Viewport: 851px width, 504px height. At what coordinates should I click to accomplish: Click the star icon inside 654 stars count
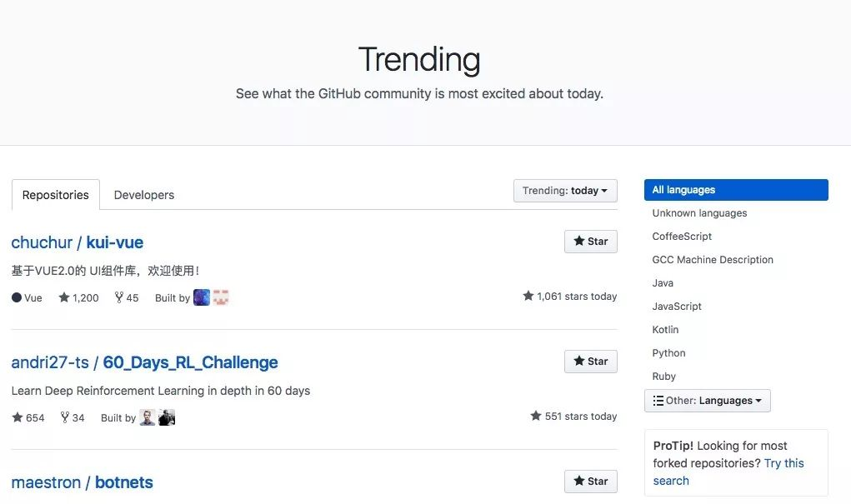point(16,417)
